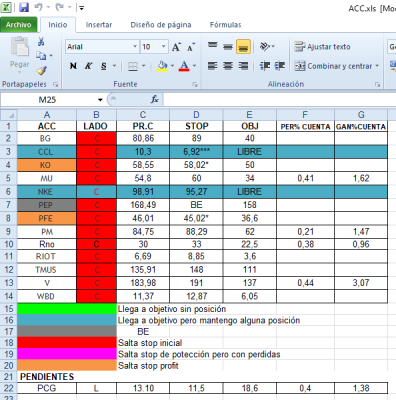
Task: Switch to the Insertar tab
Action: click(99, 25)
